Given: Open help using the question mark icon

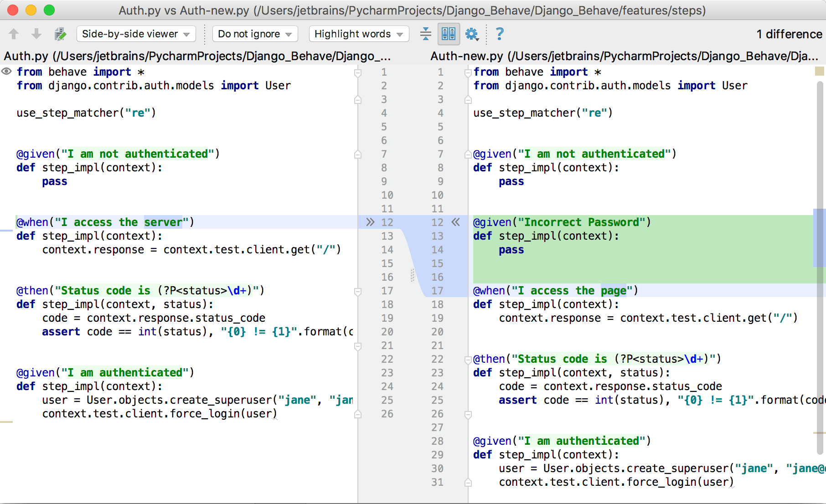Looking at the screenshot, I should click(500, 34).
